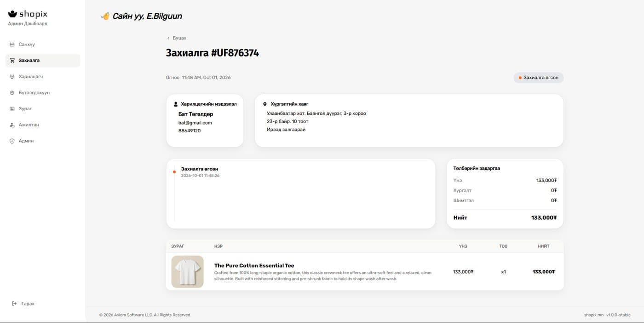Open the Захиалга өгсөн status dropdown

click(x=538, y=78)
